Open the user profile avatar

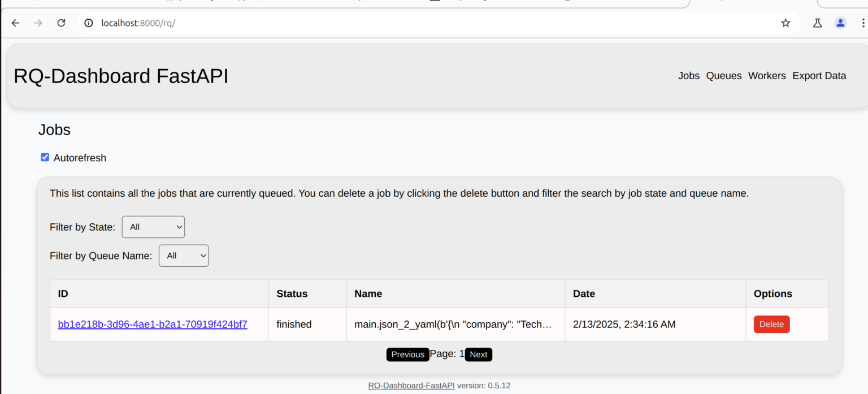pos(840,23)
